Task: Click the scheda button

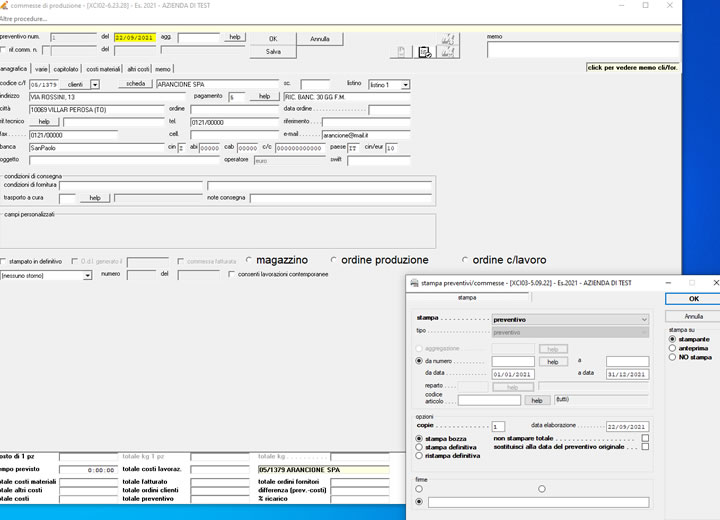Action: 135,84
